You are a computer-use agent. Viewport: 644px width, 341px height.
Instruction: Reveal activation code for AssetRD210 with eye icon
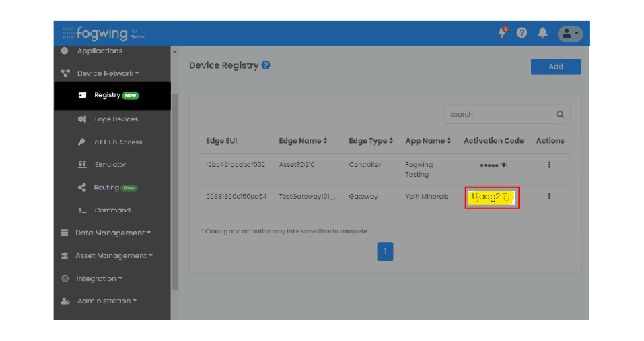click(504, 165)
